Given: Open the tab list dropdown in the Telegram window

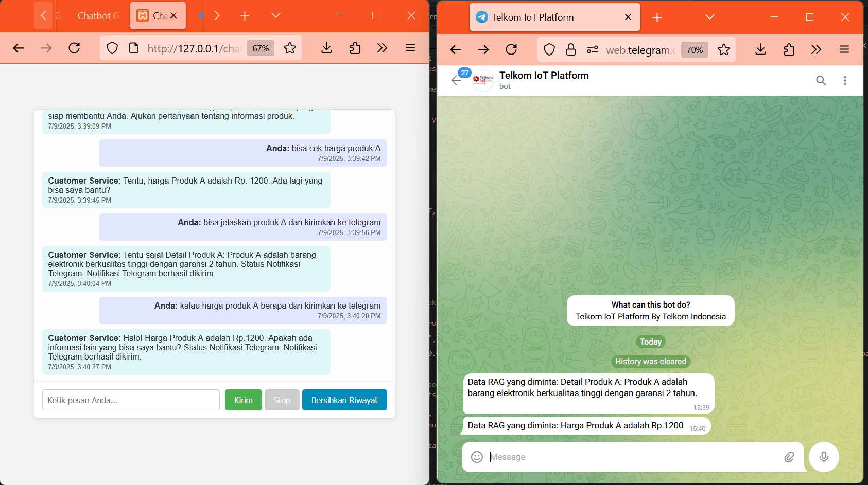Looking at the screenshot, I should [708, 16].
